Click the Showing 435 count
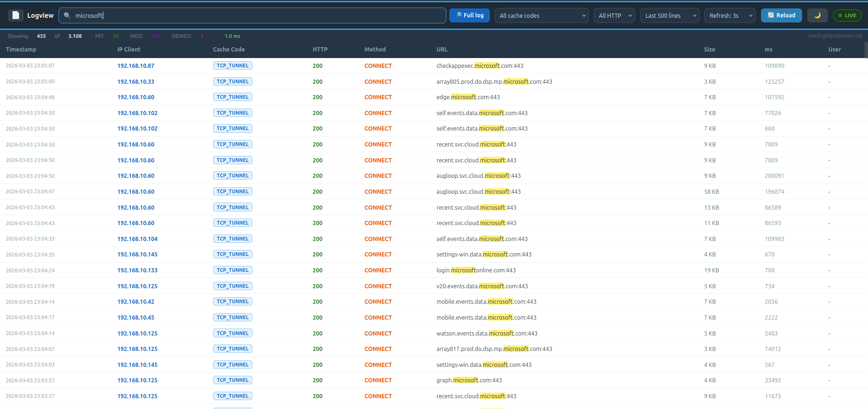 [41, 36]
